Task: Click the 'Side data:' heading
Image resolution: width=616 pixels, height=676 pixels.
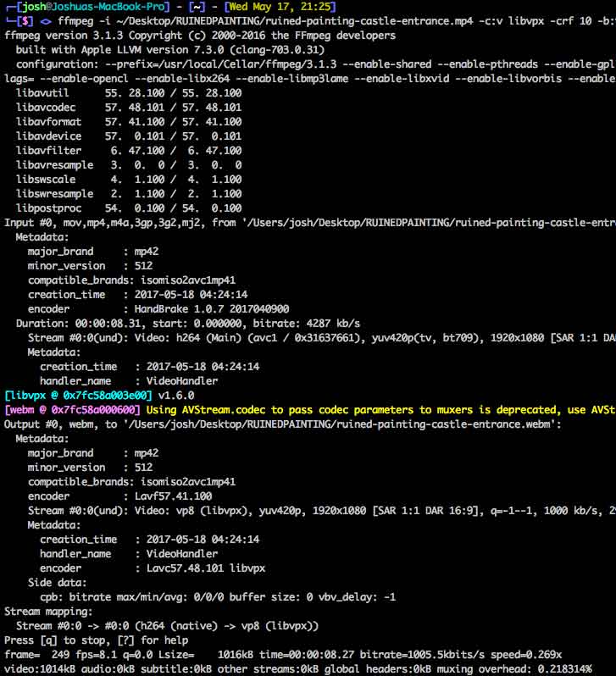Action: [57, 583]
